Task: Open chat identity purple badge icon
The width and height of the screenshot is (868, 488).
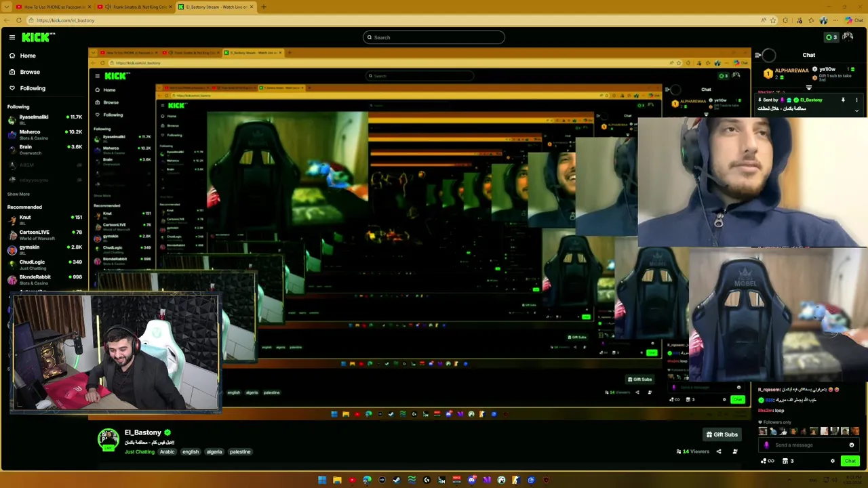Action: [766, 445]
